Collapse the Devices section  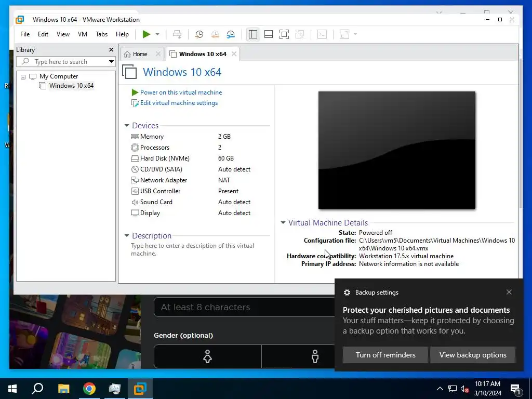[x=127, y=126]
